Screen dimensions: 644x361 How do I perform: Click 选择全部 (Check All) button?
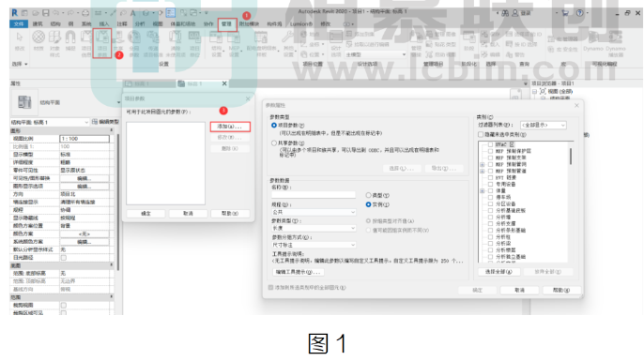pos(498,272)
